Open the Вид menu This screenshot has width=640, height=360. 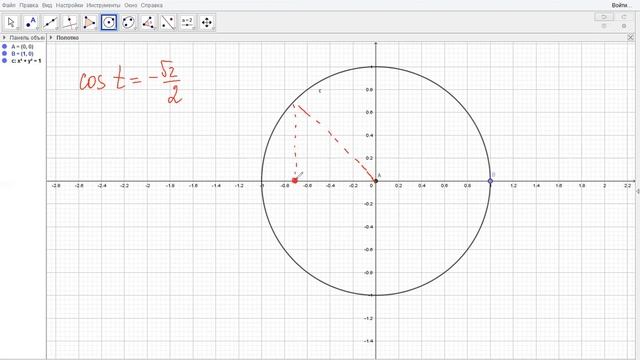47,5
